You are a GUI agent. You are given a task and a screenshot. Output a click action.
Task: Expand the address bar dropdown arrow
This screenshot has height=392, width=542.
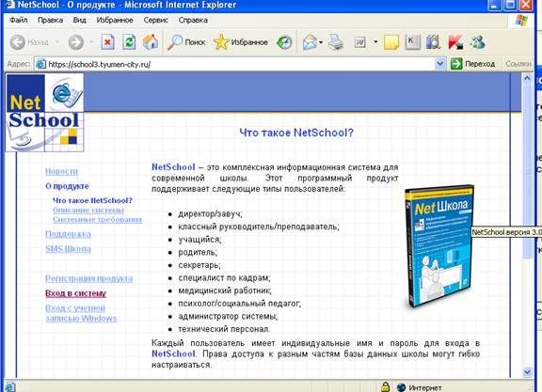pyautogui.click(x=439, y=64)
